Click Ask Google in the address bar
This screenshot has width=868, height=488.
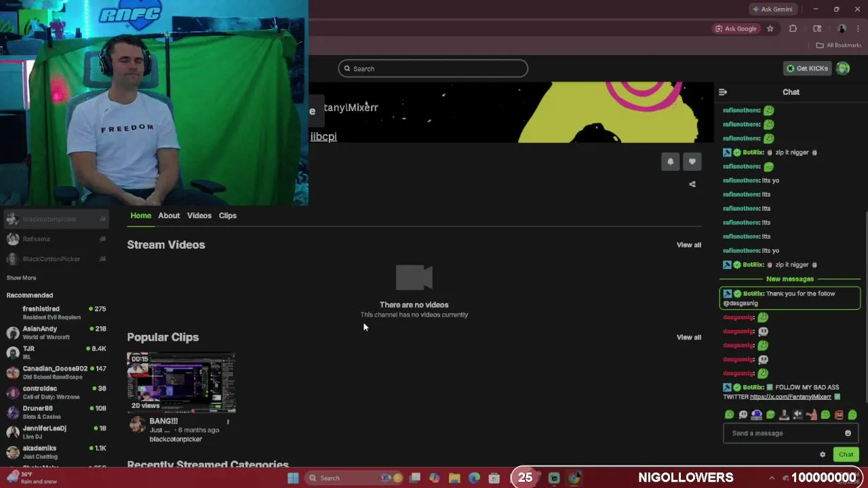736,28
